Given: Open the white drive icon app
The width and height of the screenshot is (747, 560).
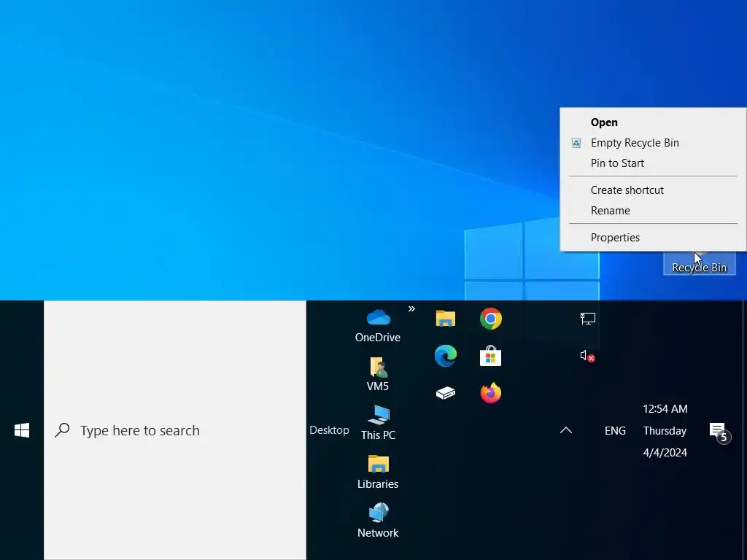Looking at the screenshot, I should pyautogui.click(x=446, y=393).
